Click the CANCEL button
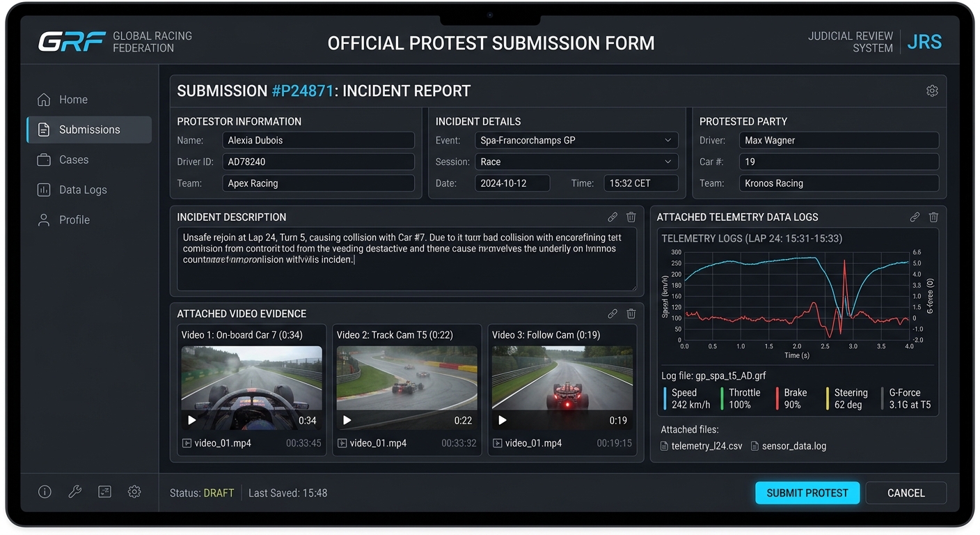 [x=906, y=493]
